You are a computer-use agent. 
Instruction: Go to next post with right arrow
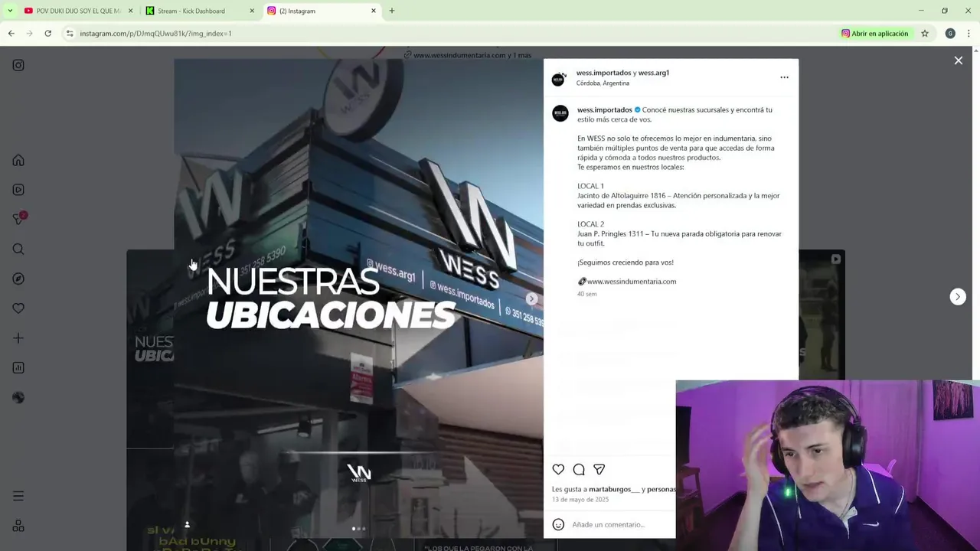(958, 297)
